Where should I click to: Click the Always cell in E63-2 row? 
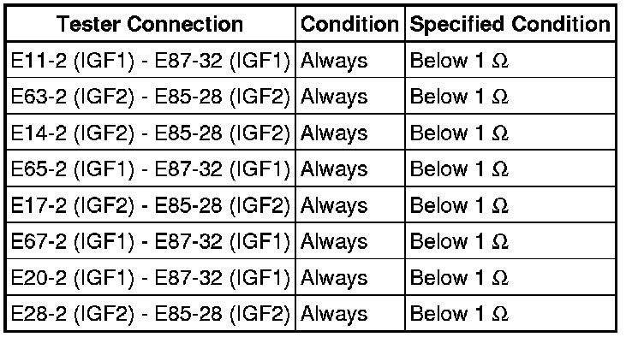[x=350, y=96]
